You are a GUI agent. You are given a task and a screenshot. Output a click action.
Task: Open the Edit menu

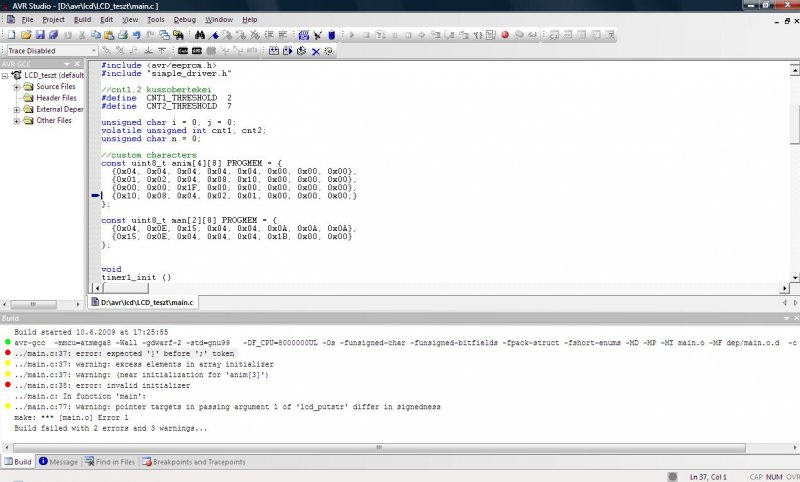107,19
